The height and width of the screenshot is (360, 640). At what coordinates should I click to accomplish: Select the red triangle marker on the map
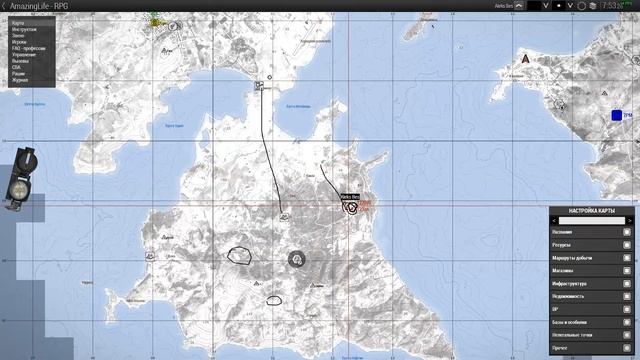(x=526, y=59)
